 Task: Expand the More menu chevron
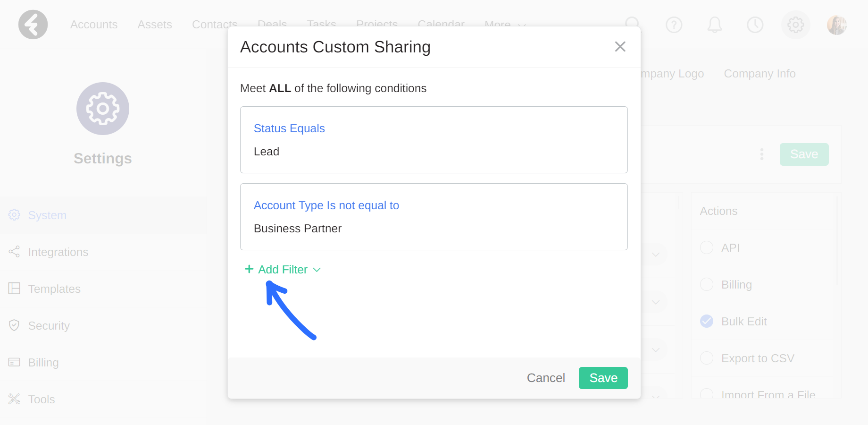[522, 25]
